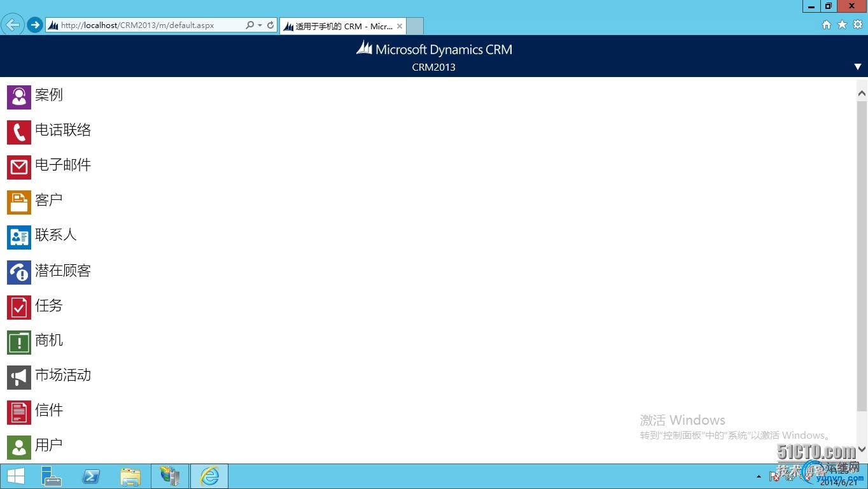Go to the 电子邮件 link
The image size is (868, 489).
click(x=63, y=165)
